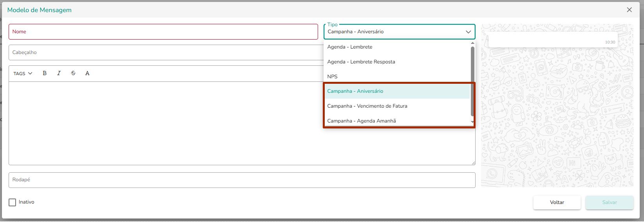Apply italic formatting to message text
644x222 pixels.
tap(59, 73)
